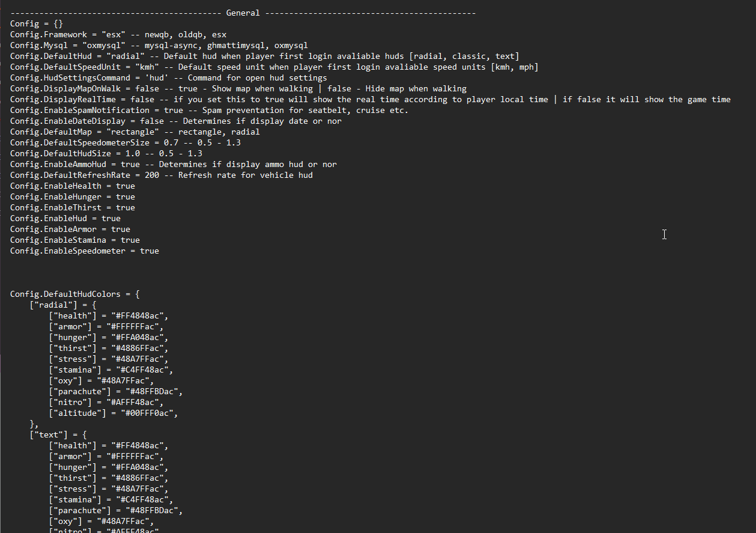The image size is (756, 533).
Task: Click false assigned to Config.EnableDateDisplay
Action: [159, 121]
